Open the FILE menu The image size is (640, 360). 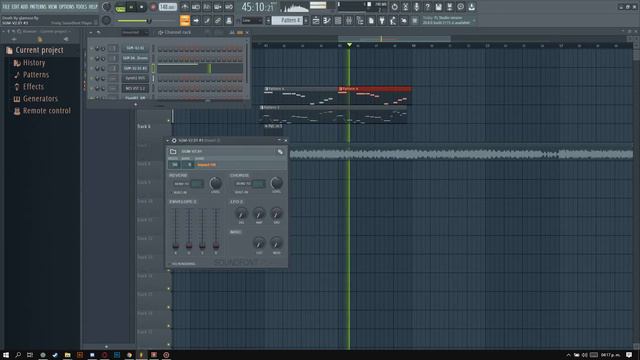(x=6, y=7)
